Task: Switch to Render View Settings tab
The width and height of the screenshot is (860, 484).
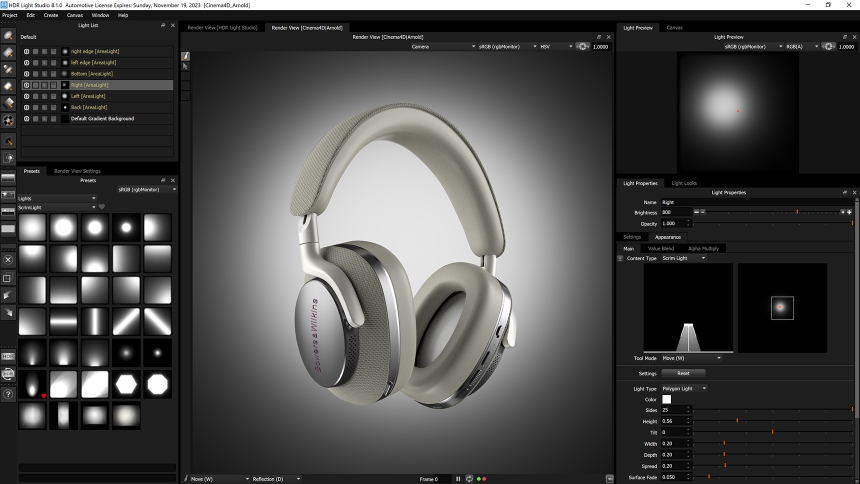Action: pos(77,171)
